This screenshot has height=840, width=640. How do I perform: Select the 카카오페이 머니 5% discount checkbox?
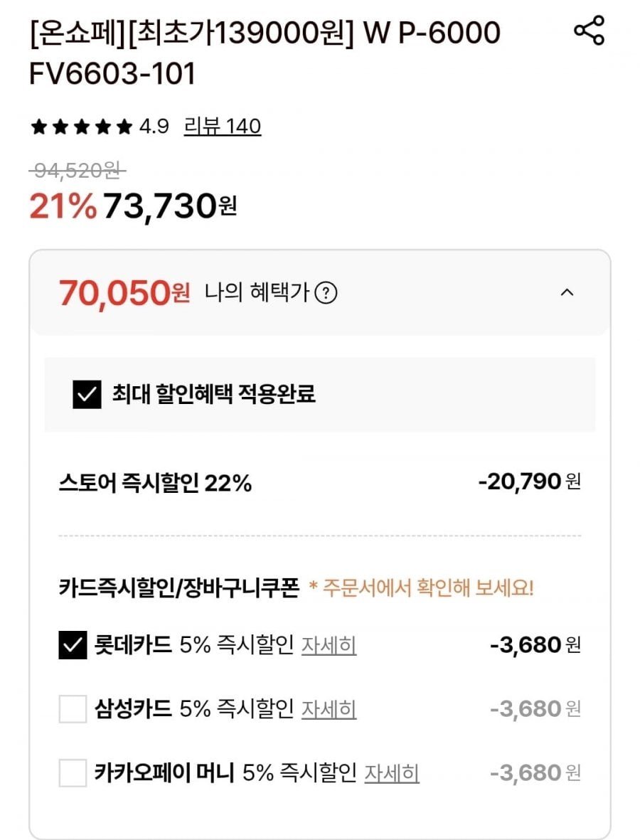click(73, 772)
